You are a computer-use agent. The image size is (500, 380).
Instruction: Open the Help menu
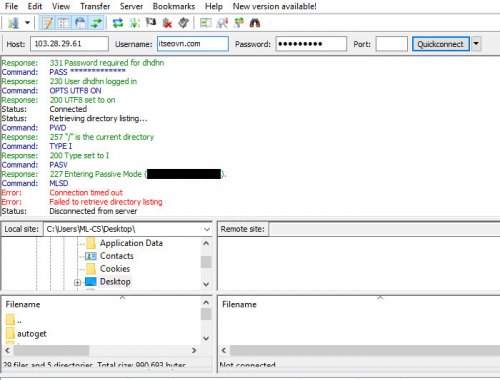tap(214, 6)
